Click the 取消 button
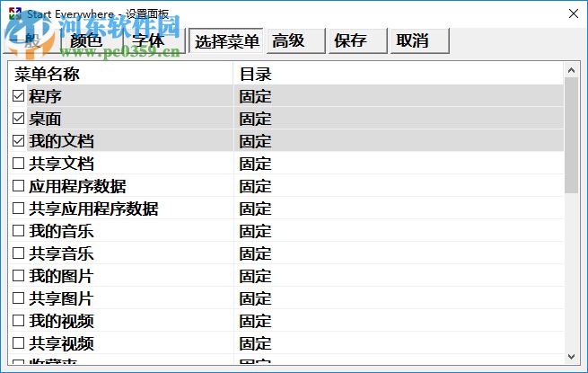Viewport: 588px width, 373px height. pyautogui.click(x=420, y=40)
